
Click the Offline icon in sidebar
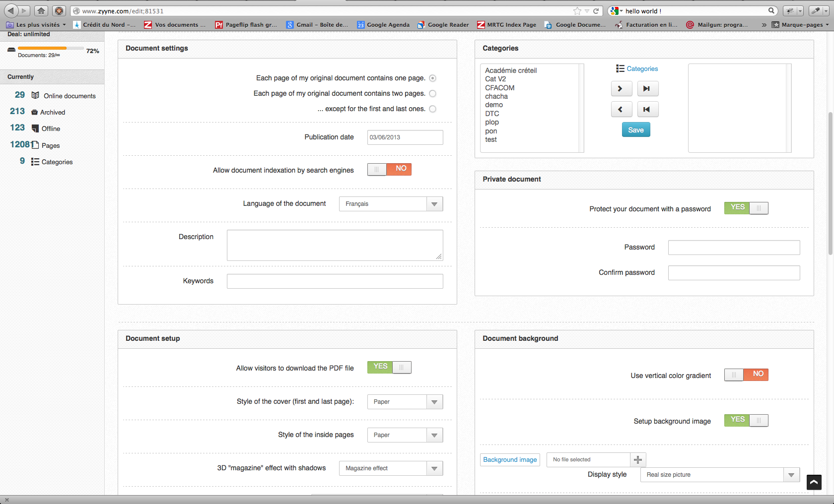pyautogui.click(x=35, y=128)
